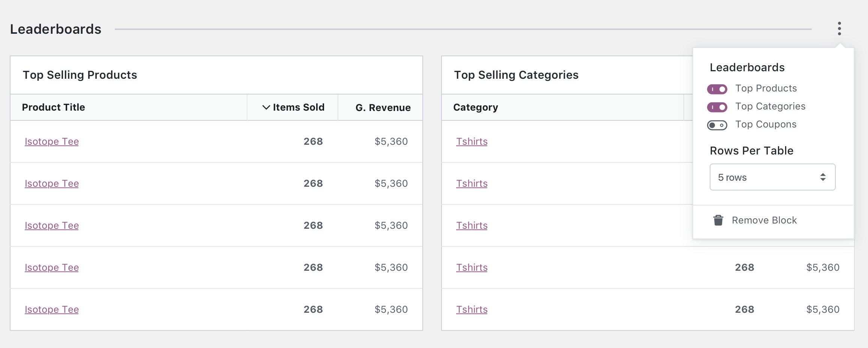
Task: Click the Category column header
Action: pos(476,107)
